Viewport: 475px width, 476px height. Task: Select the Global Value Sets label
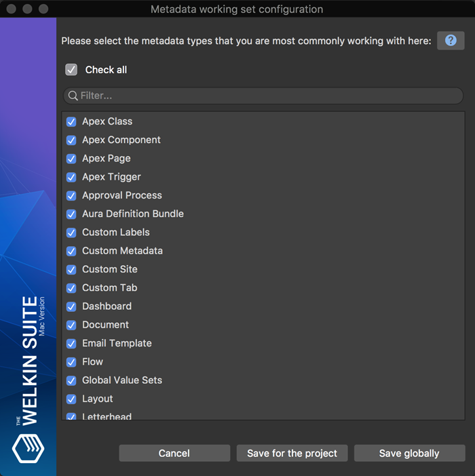(x=122, y=380)
